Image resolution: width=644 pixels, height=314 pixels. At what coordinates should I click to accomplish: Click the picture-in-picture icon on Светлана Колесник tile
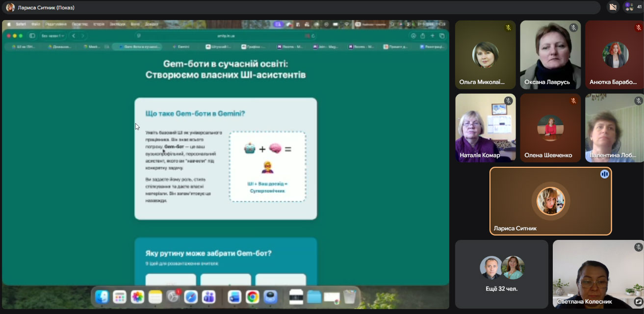(x=638, y=302)
